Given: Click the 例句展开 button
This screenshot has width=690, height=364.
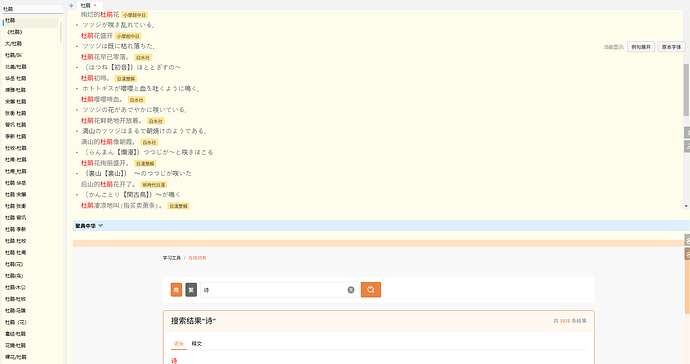Looking at the screenshot, I should coord(641,47).
